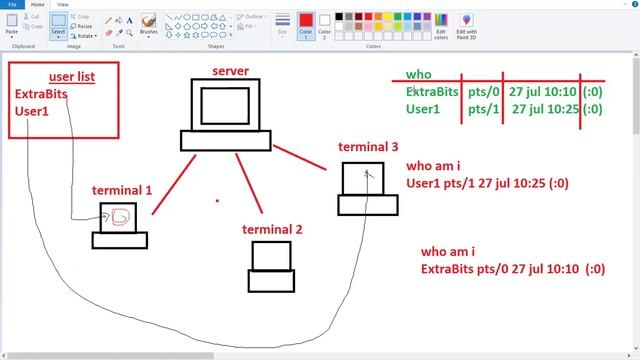Click the Paste clipboard icon
640x360 pixels.
point(12,20)
